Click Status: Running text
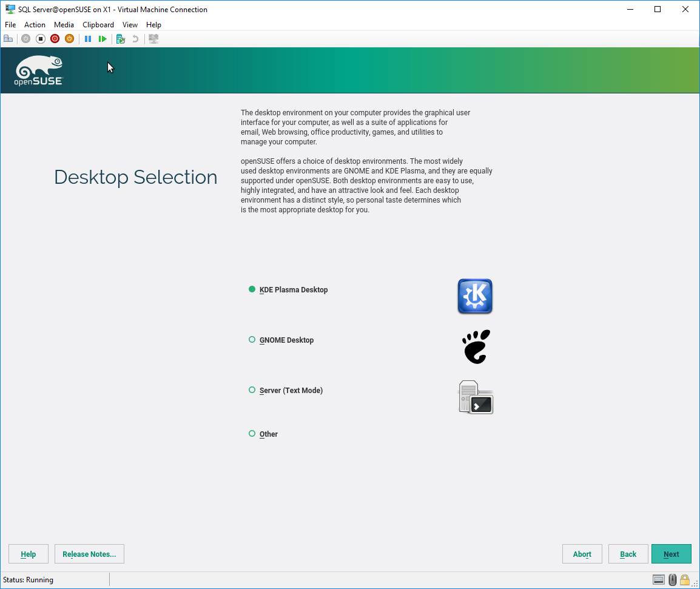This screenshot has height=589, width=700. (x=28, y=580)
